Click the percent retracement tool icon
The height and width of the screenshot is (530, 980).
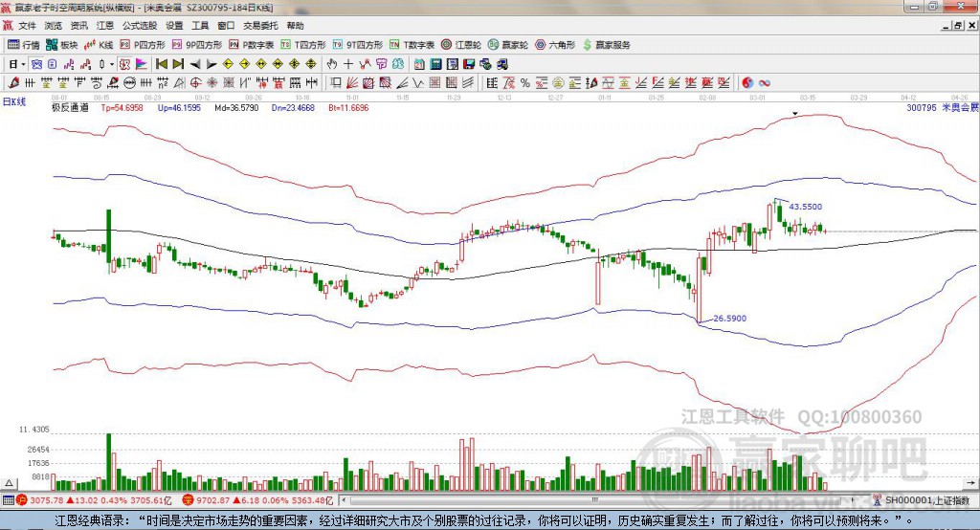coord(525,82)
